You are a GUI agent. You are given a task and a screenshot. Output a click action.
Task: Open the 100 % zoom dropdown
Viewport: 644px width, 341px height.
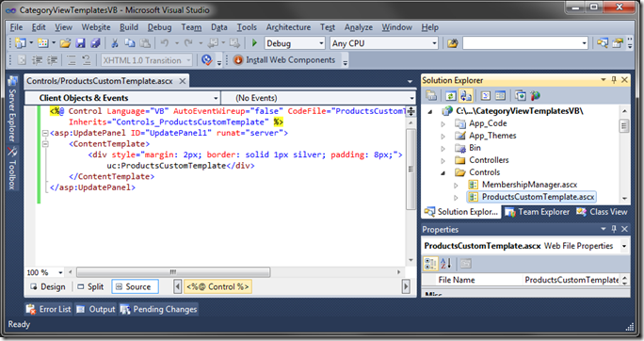click(60, 272)
